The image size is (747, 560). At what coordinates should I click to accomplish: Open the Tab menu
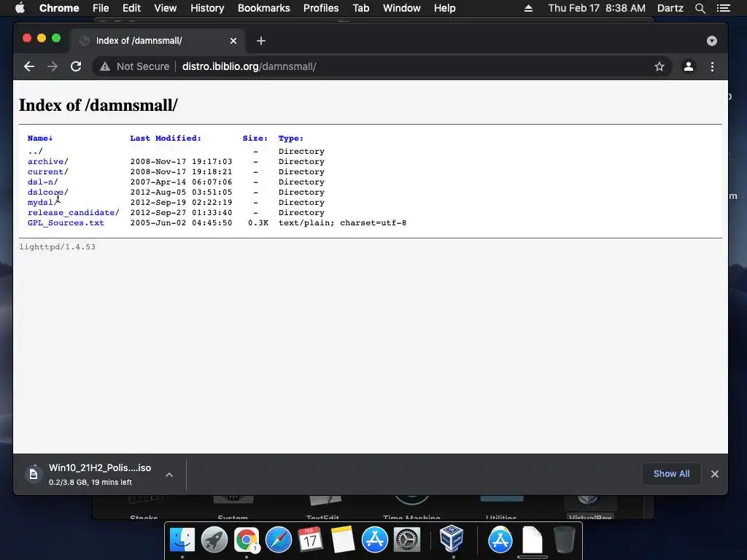pos(361,8)
